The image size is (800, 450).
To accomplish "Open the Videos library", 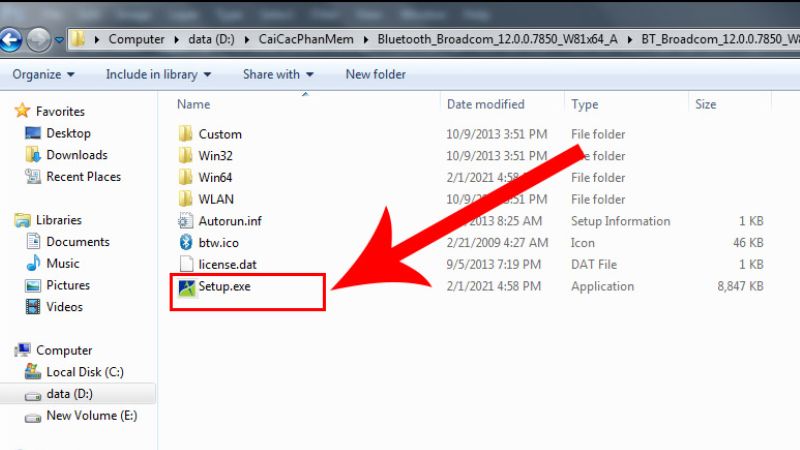I will (64, 307).
